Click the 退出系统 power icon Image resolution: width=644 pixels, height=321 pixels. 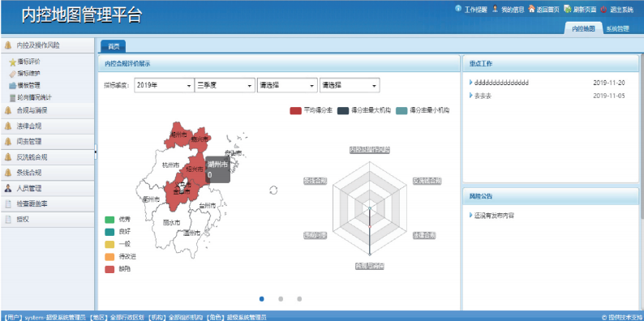[603, 9]
